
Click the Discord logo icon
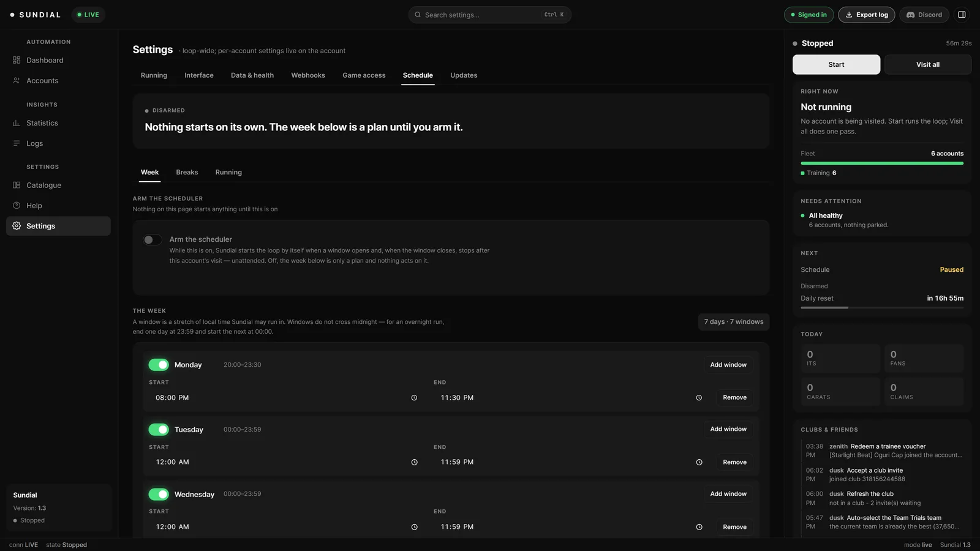point(910,15)
